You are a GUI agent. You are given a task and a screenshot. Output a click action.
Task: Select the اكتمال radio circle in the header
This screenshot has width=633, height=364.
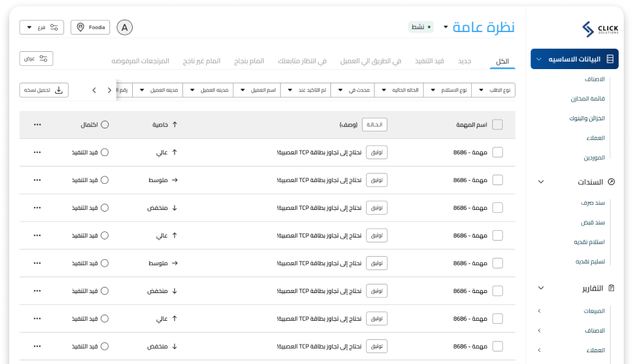(x=105, y=125)
